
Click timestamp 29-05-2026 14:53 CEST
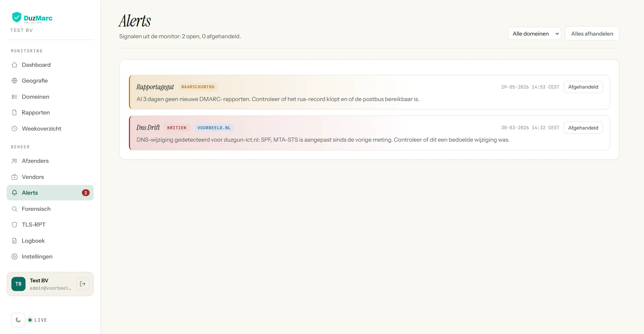530,87
